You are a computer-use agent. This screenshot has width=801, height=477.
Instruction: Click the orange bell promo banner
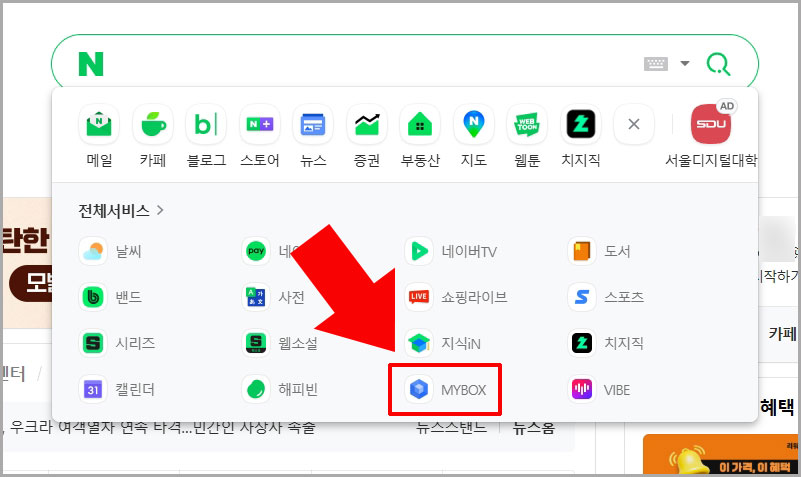[x=721, y=454]
